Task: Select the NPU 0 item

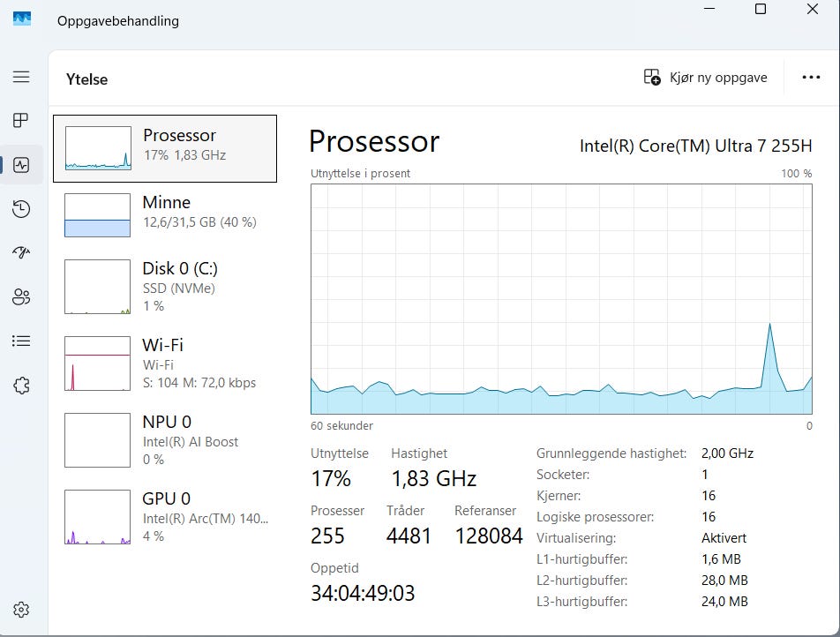Action: (165, 440)
